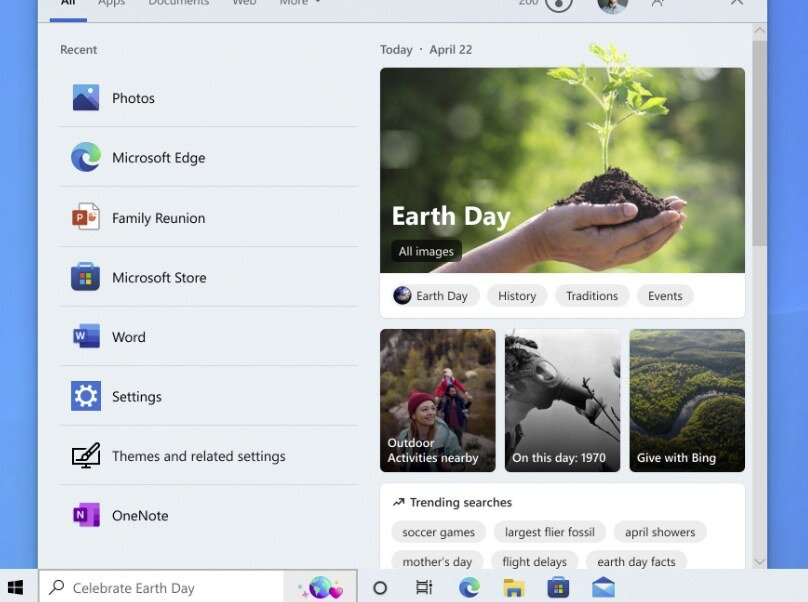
Task: Switch to the Documents tab
Action: [178, 3]
